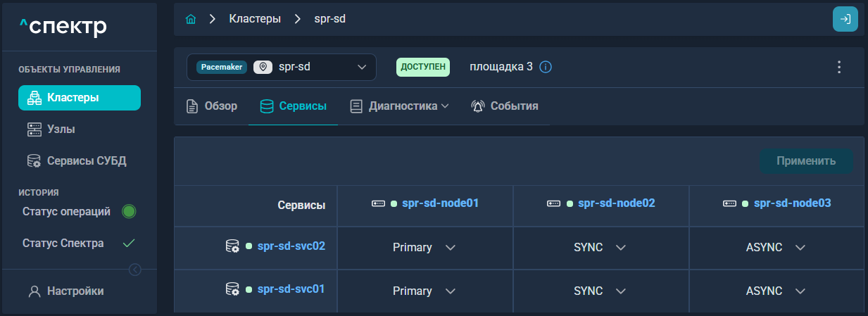Click Кластеры in the breadcrumb
Screen dimensions: 868x316
point(255,19)
